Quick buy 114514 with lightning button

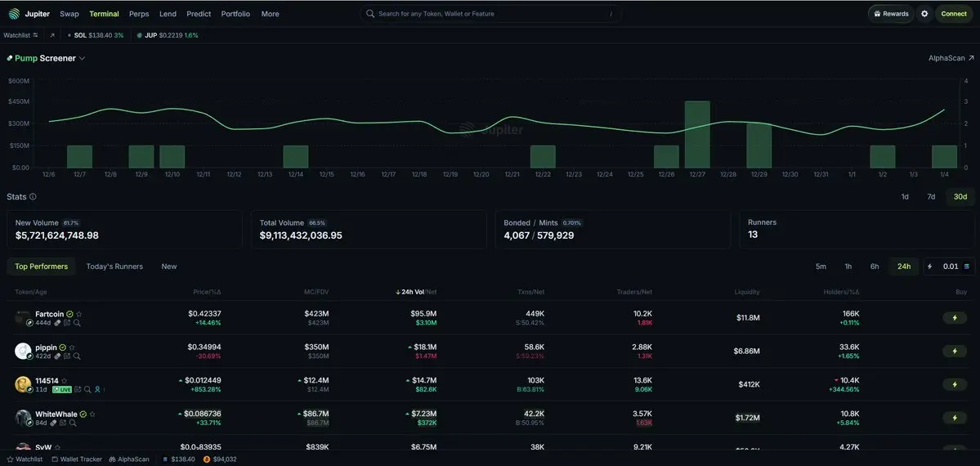[955, 384]
